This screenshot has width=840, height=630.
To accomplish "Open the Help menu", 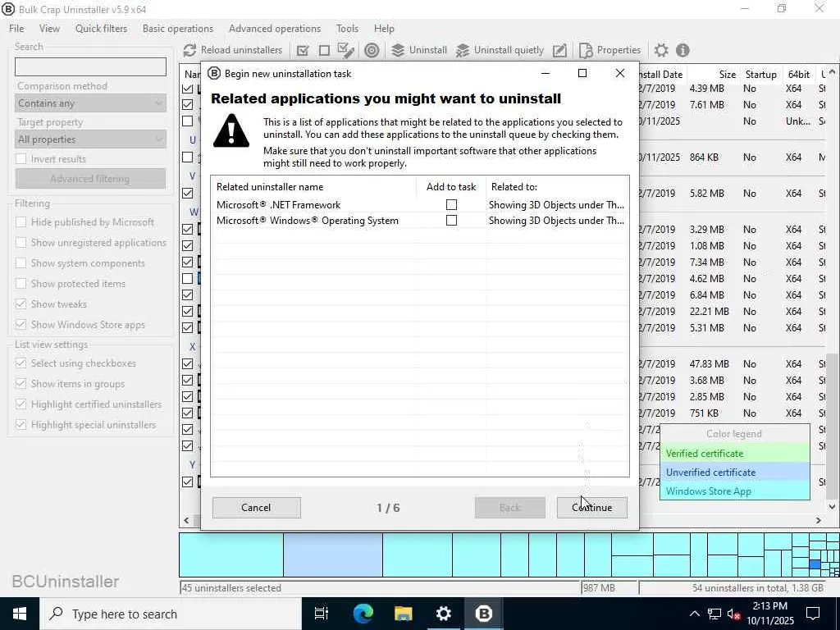I will [x=384, y=29].
